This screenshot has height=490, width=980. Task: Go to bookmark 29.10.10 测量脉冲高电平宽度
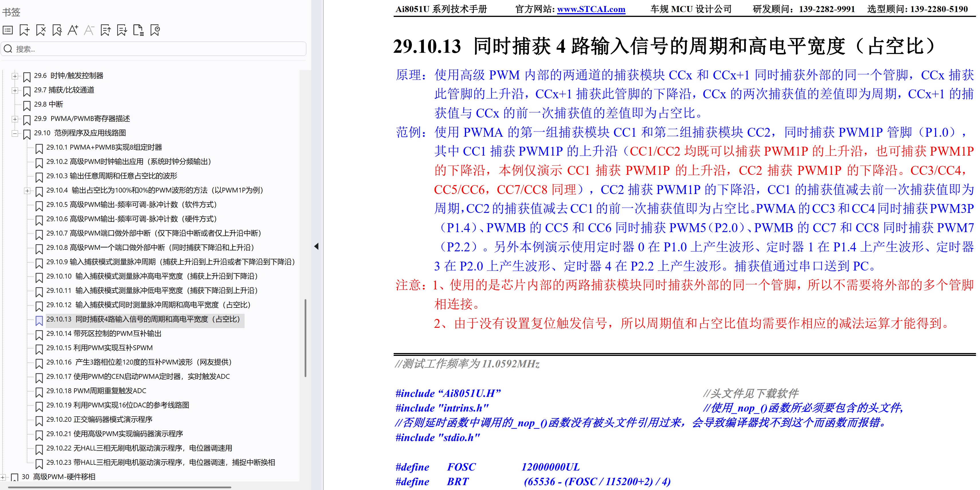pyautogui.click(x=153, y=276)
